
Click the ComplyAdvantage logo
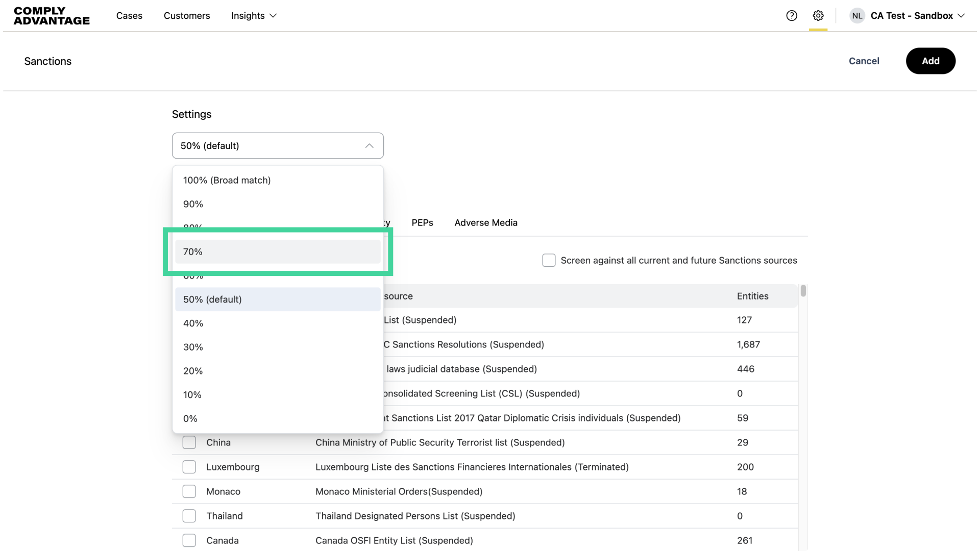[52, 16]
